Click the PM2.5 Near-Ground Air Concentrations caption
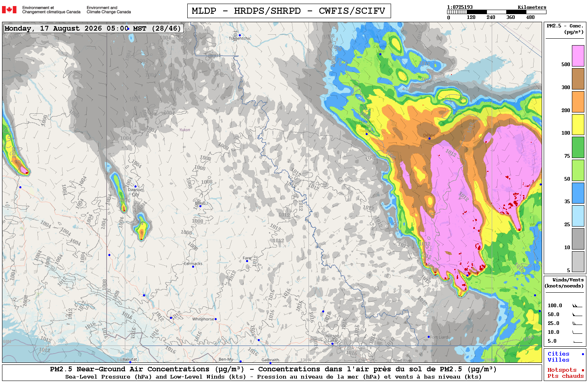The width and height of the screenshot is (588, 383). (273, 369)
